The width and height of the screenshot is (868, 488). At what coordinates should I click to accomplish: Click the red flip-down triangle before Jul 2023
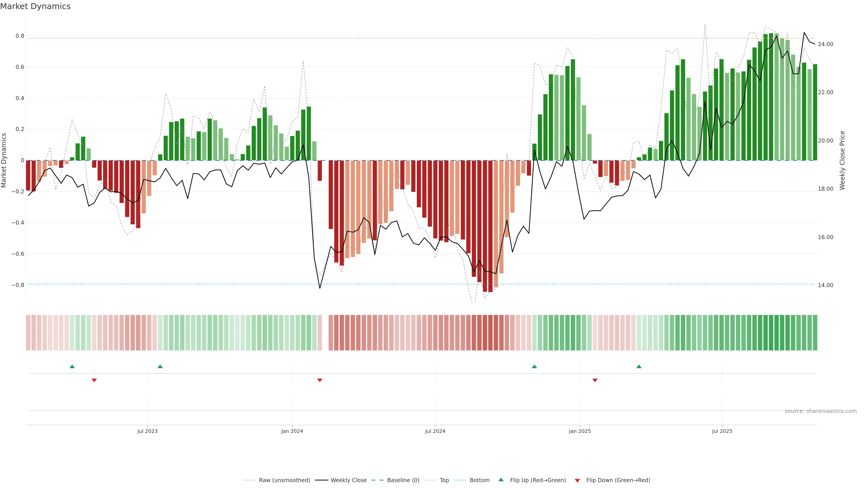pyautogui.click(x=94, y=380)
